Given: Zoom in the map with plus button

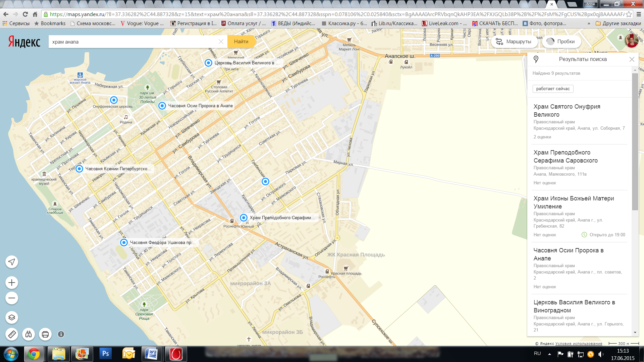Looking at the screenshot, I should [12, 283].
